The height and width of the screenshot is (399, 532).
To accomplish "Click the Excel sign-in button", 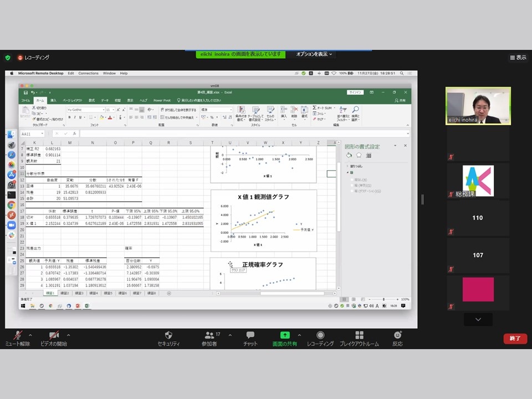I will [x=355, y=93].
